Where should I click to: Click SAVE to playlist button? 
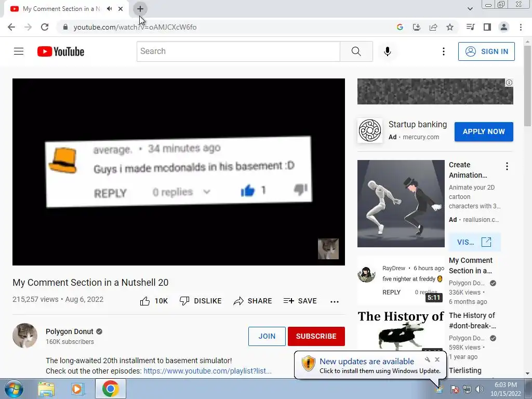300,301
